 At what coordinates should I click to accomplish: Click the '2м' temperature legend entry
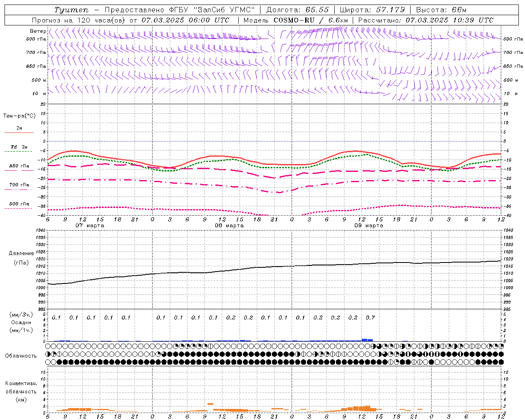19,128
